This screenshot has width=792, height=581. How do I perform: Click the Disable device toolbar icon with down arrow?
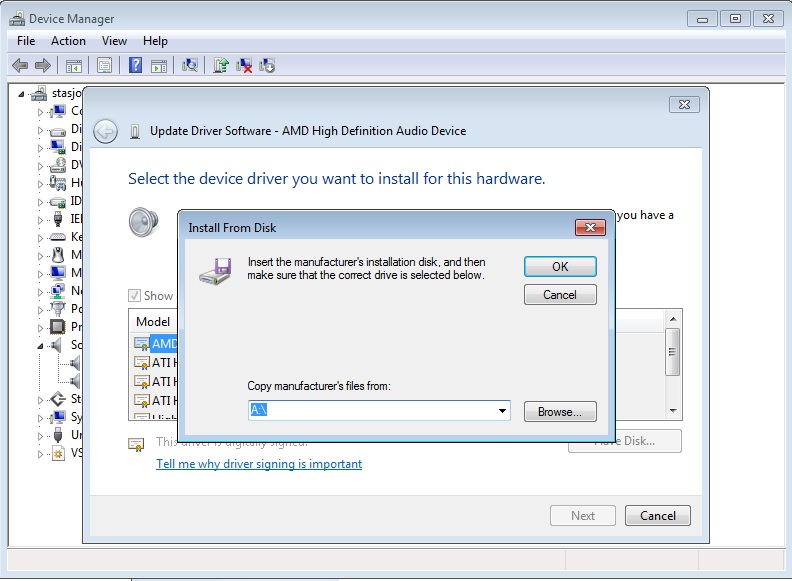click(x=267, y=65)
